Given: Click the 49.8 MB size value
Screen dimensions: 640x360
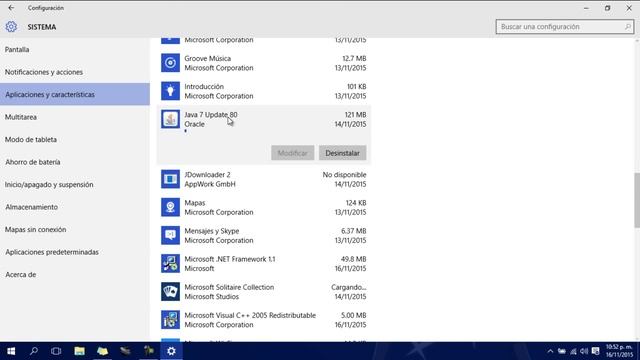Looking at the screenshot, I should (353, 259).
